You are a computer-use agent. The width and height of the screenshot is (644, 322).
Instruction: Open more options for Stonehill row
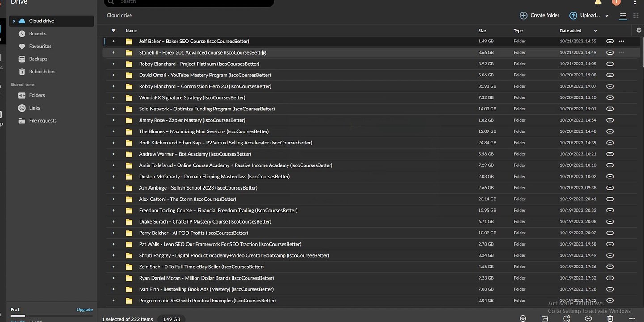click(x=621, y=52)
